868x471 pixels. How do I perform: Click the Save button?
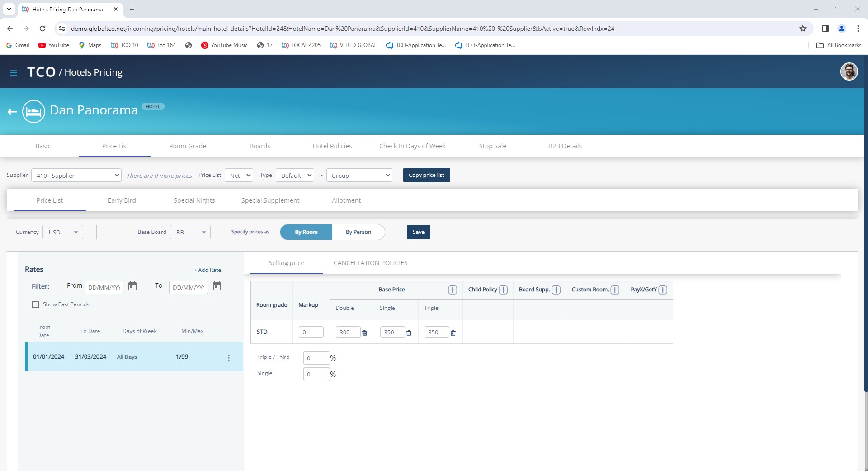pos(419,232)
